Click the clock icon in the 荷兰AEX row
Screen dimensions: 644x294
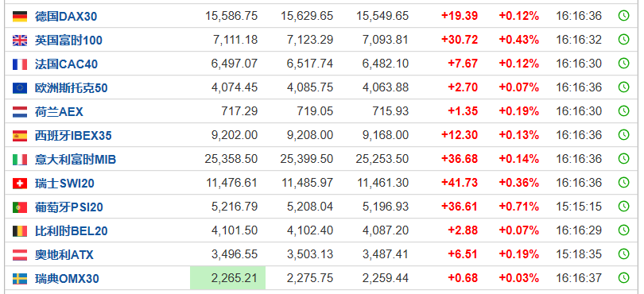pos(623,111)
